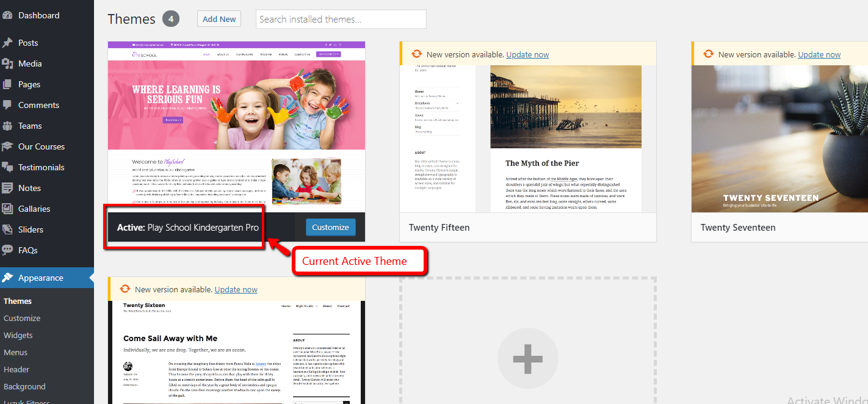Image resolution: width=868 pixels, height=404 pixels.
Task: Click the Gallaries image icon
Action: pyautogui.click(x=7, y=209)
